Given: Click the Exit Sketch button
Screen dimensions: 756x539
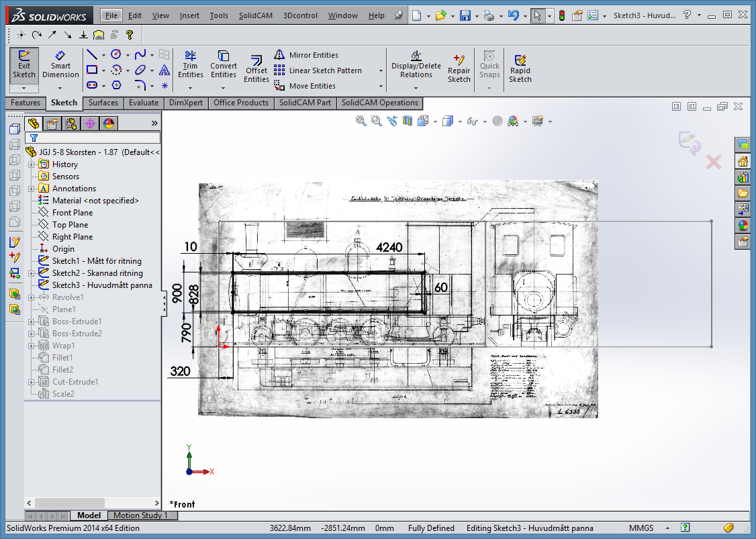Looking at the screenshot, I should click(23, 65).
